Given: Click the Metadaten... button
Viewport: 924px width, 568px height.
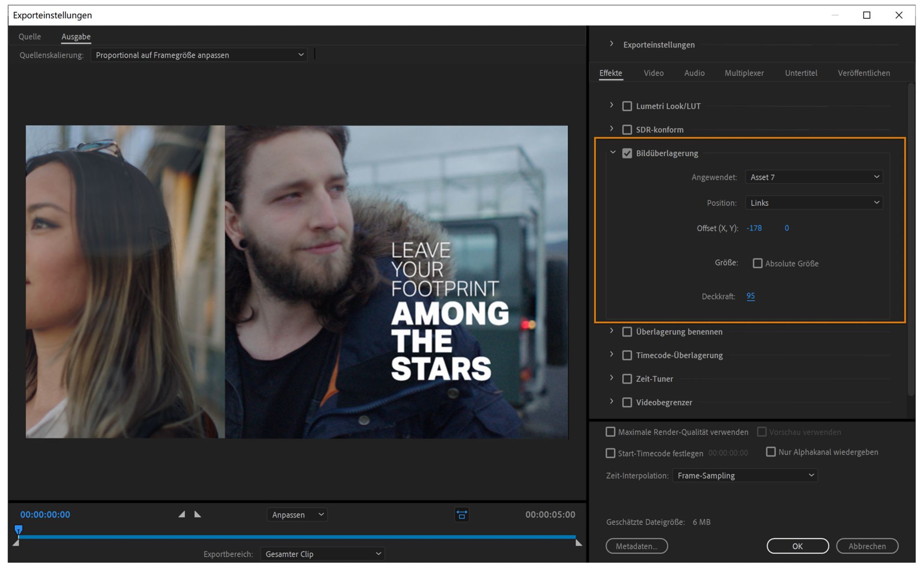Looking at the screenshot, I should [x=636, y=546].
